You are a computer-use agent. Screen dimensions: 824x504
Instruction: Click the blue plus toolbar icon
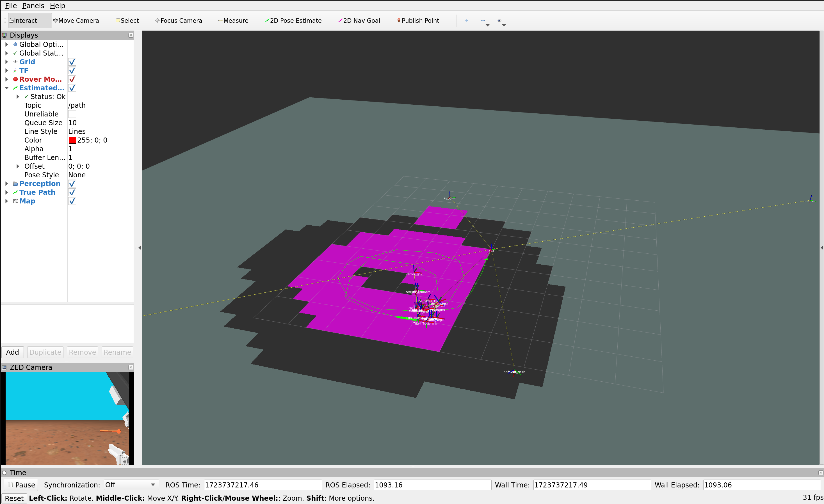coord(466,21)
